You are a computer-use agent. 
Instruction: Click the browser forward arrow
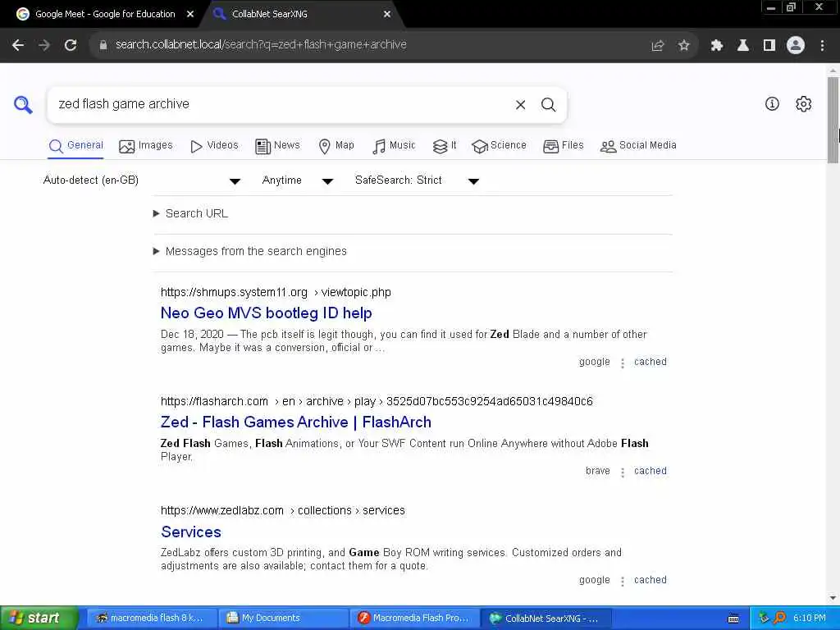[44, 45]
